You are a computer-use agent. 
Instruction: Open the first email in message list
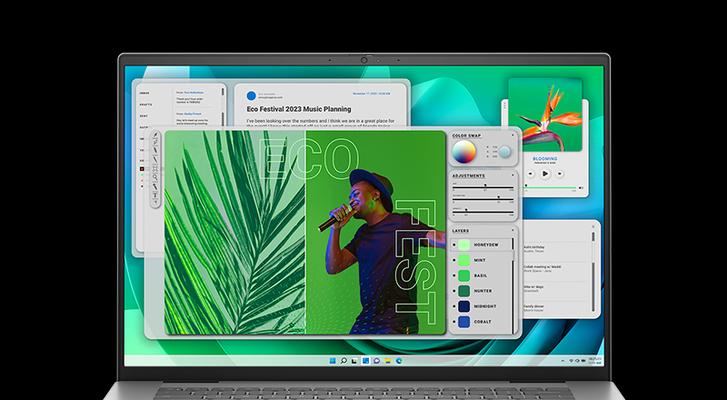point(197,97)
